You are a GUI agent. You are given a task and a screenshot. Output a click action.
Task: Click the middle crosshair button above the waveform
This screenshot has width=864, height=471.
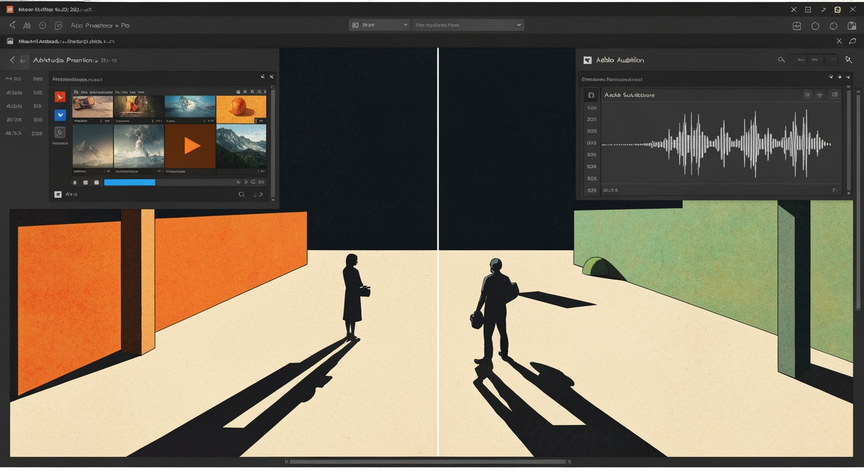click(820, 95)
